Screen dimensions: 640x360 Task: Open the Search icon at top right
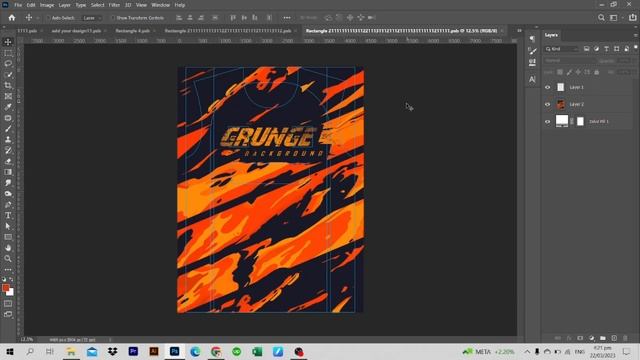coord(601,18)
